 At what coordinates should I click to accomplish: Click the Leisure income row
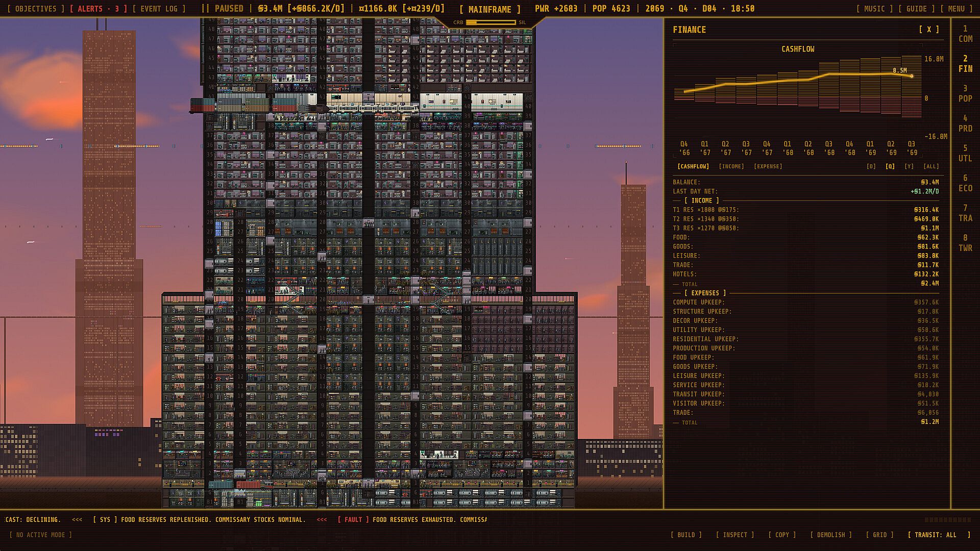pyautogui.click(x=805, y=256)
